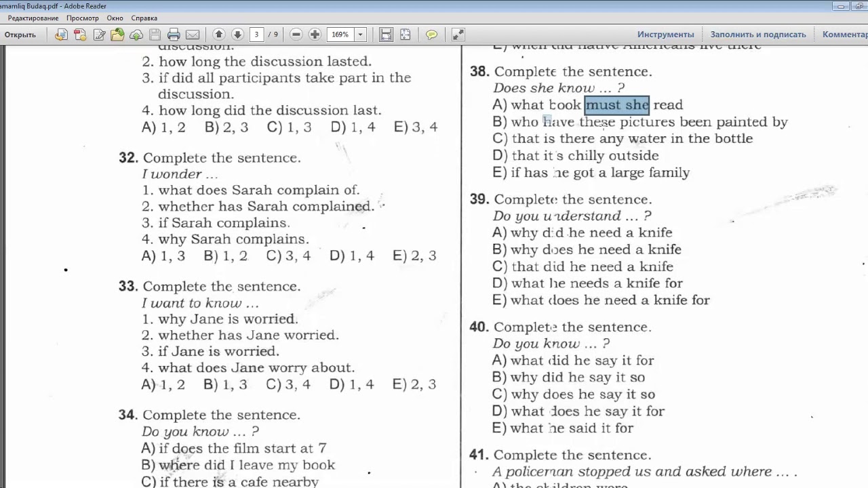Click the send file folder icon

click(117, 35)
